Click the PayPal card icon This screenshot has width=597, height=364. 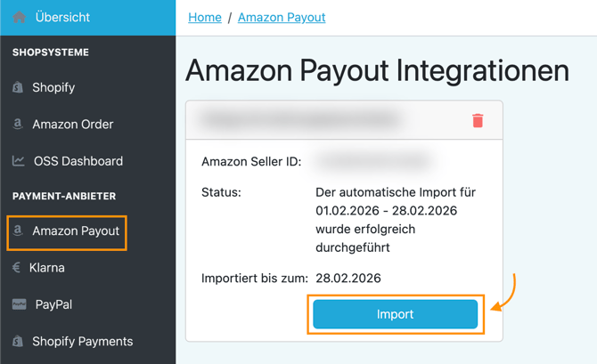pos(19,304)
